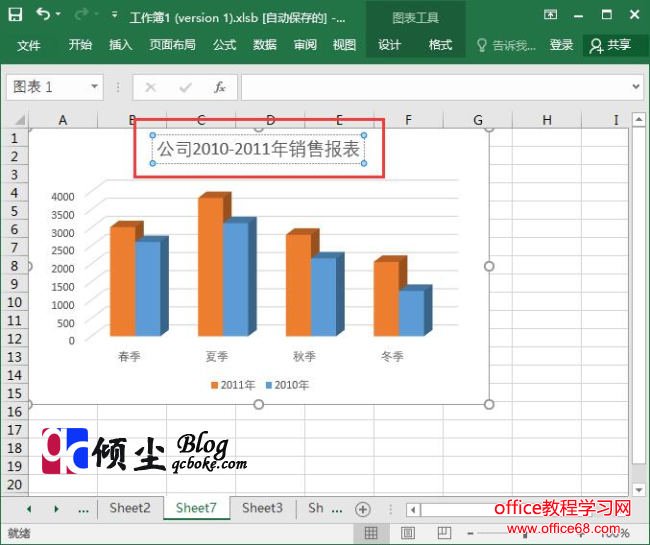Click the 4000 value axis label
This screenshot has height=545, width=650.
63,196
